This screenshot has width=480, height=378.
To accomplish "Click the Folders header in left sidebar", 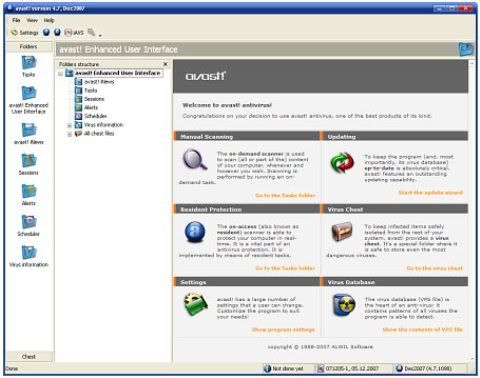I will [x=29, y=47].
